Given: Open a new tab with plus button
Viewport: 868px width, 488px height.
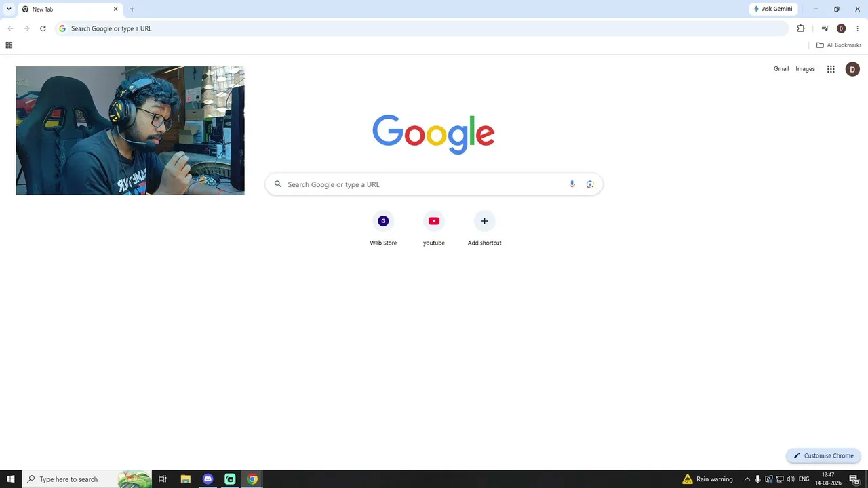Looking at the screenshot, I should tap(132, 9).
